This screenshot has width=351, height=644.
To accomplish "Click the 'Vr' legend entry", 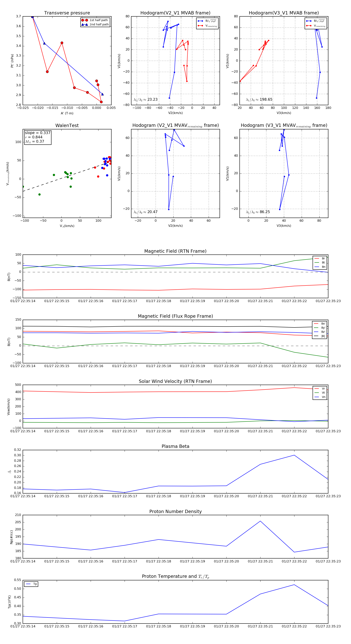I will pyautogui.click(x=320, y=389).
